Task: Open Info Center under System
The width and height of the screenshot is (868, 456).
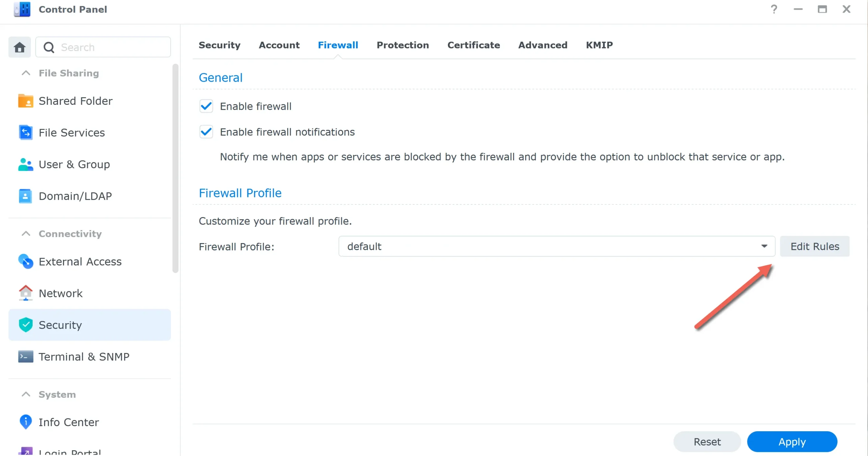Action: tap(68, 422)
